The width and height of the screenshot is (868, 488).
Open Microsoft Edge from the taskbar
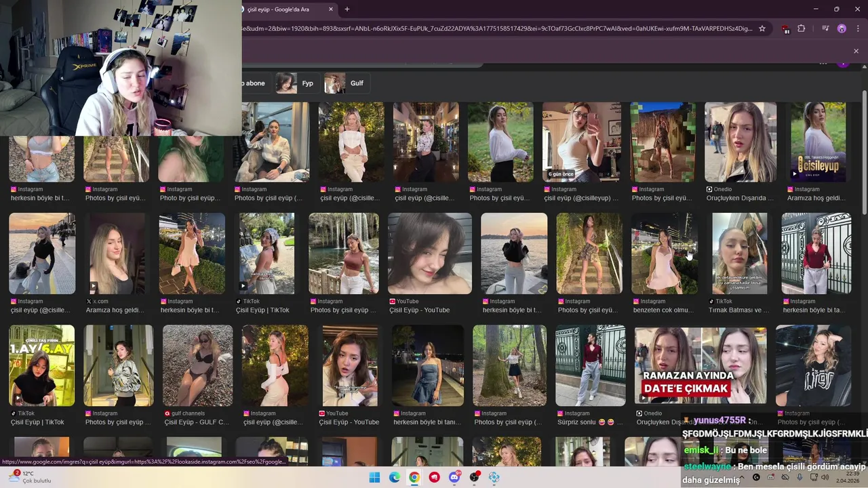pyautogui.click(x=395, y=477)
